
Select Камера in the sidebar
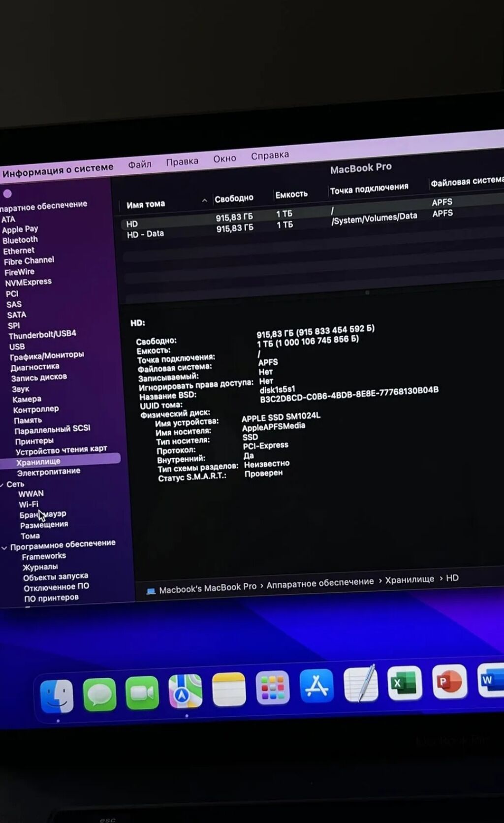pos(27,400)
